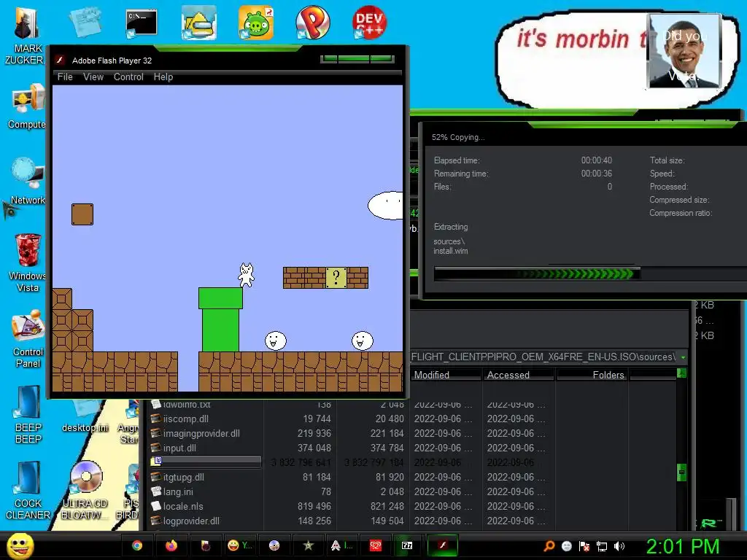This screenshot has width=747, height=560.
Task: Open the Command Prompt desktop shortcut
Action: [x=142, y=23]
